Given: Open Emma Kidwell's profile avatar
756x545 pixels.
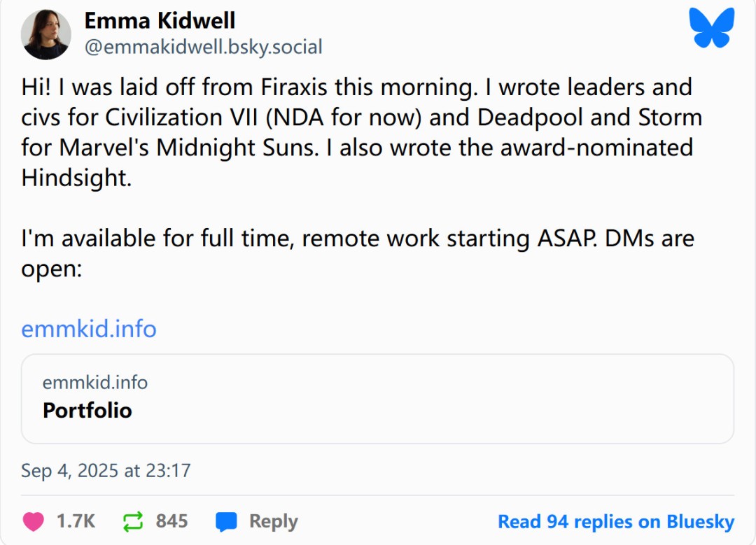Looking at the screenshot, I should click(x=45, y=35).
